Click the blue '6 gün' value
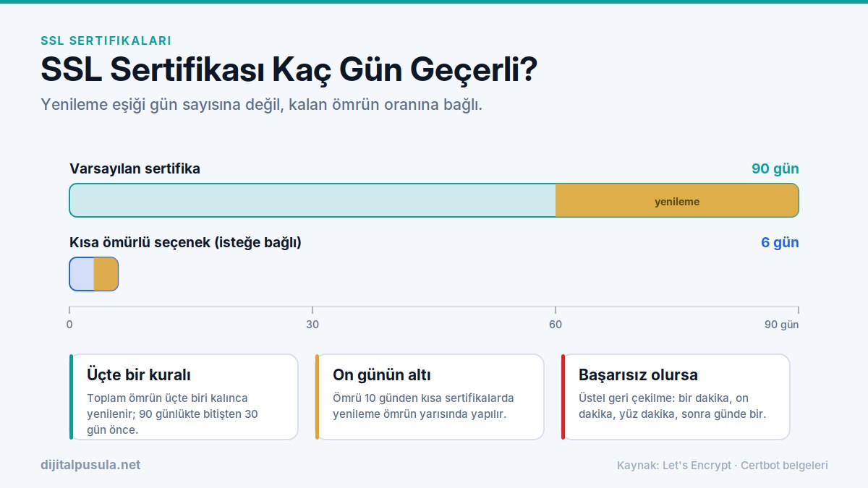 pyautogui.click(x=780, y=242)
